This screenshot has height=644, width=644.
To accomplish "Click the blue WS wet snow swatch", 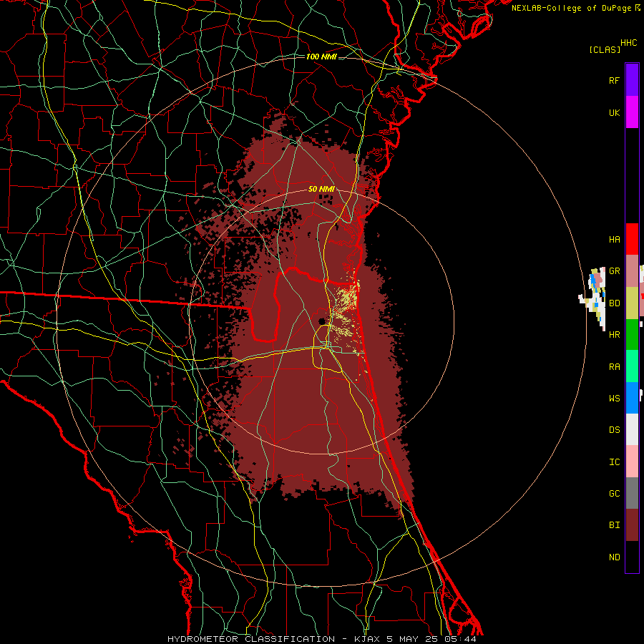I will coord(632,398).
